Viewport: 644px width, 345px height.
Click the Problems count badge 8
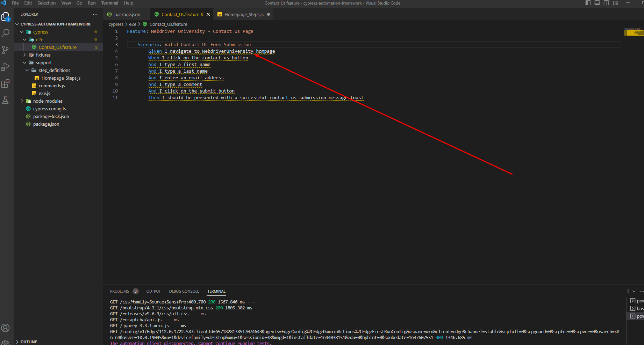pos(136,291)
